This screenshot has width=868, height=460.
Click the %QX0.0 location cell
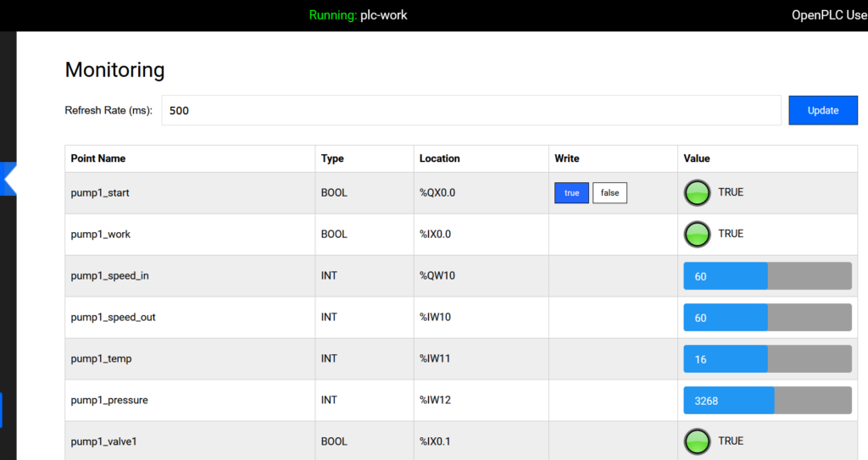437,193
